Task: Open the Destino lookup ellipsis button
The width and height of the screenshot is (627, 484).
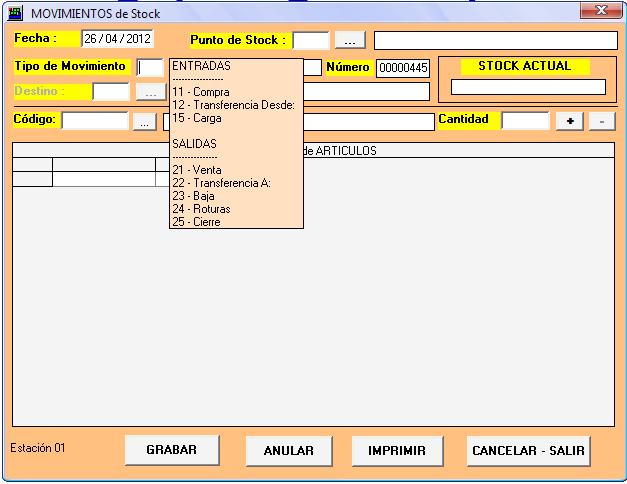Action: (x=150, y=92)
